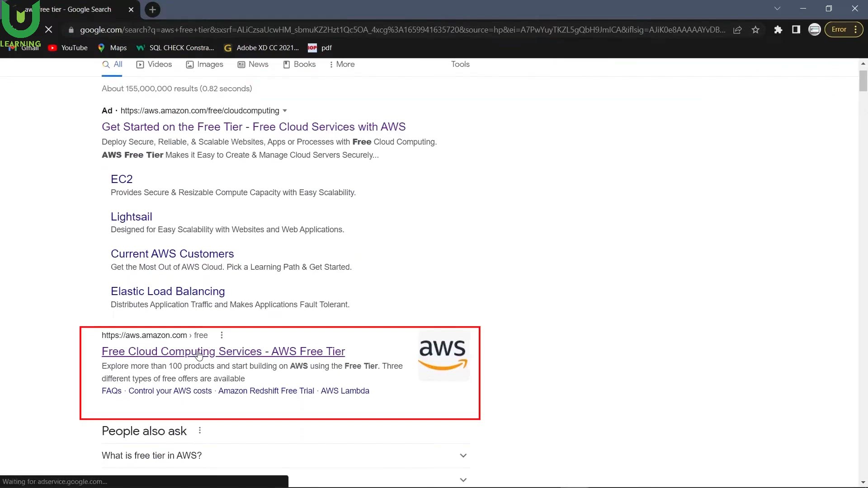
Task: Switch to Images results tab
Action: pyautogui.click(x=205, y=65)
